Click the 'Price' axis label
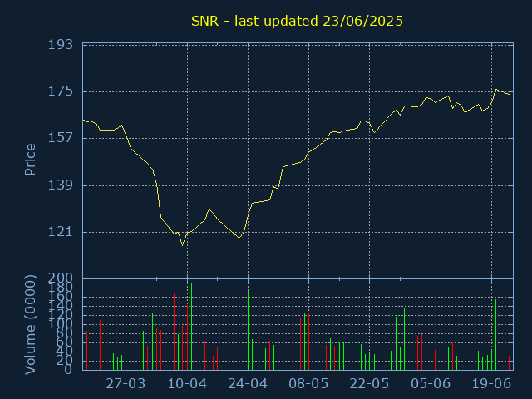Screen dimensions: 532x399 click(x=30, y=160)
